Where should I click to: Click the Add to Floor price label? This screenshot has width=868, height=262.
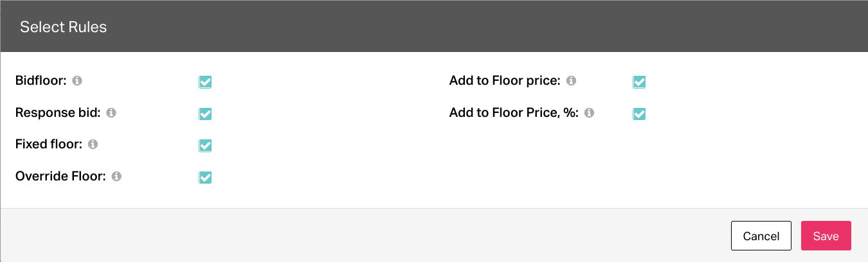coord(505,81)
